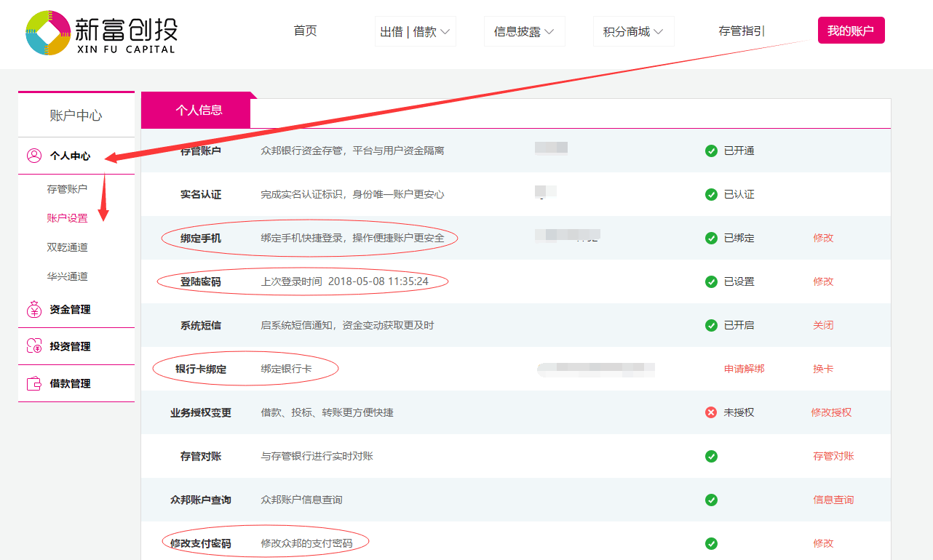This screenshot has width=933, height=560.
Task: Expand the 积分商城 dropdown menu
Action: point(633,31)
